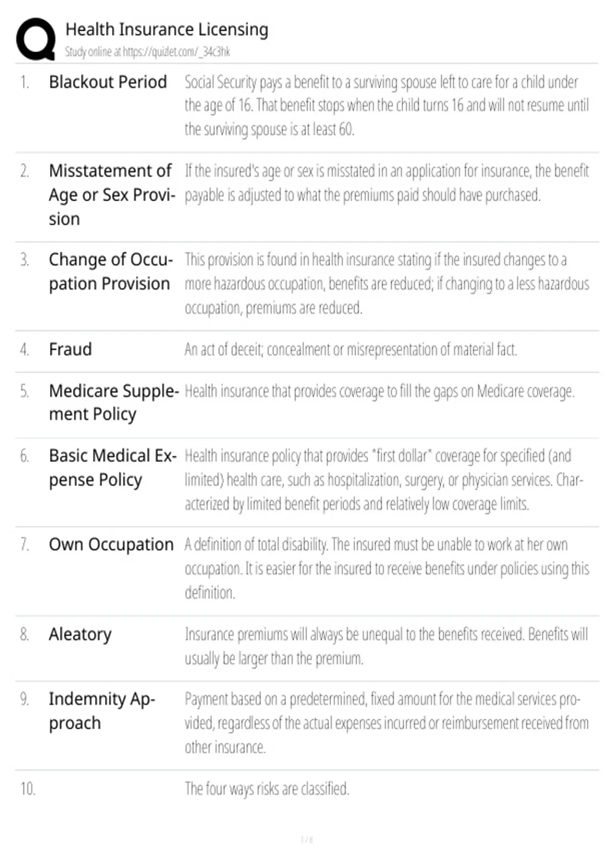
Task: Click the Medicare Supplement Policy term
Action: (x=114, y=402)
